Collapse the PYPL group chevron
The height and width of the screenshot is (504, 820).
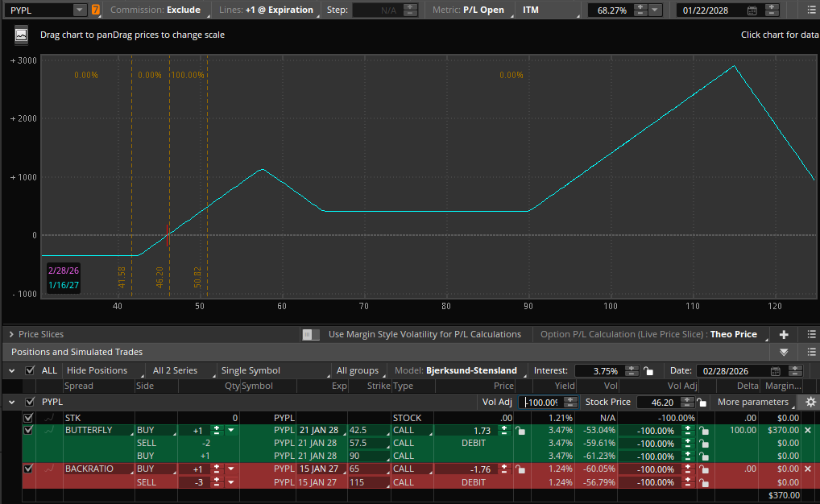pos(11,402)
